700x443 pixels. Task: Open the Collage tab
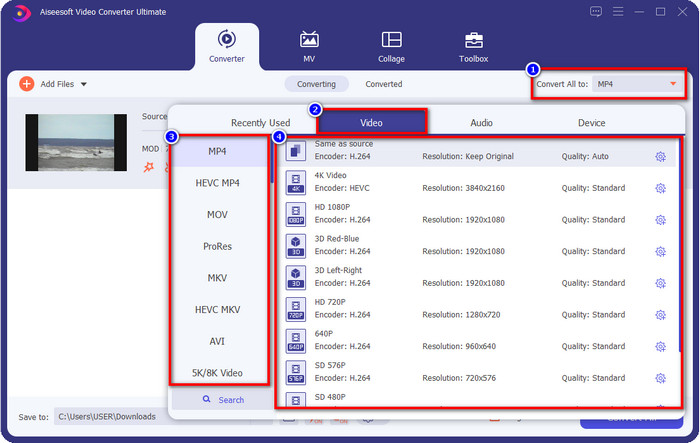coord(392,46)
